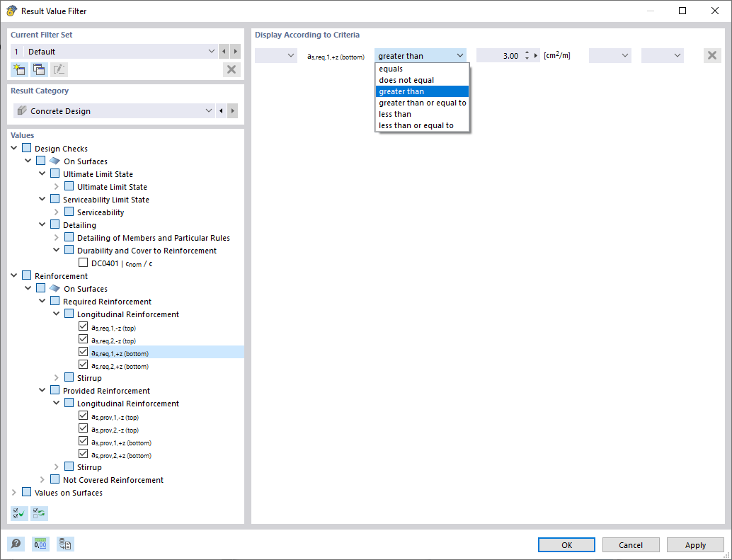Confirm with the OK button
The width and height of the screenshot is (732, 560).
coord(566,544)
